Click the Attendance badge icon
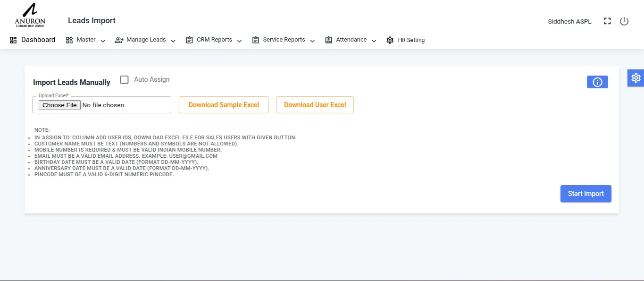 [328, 40]
